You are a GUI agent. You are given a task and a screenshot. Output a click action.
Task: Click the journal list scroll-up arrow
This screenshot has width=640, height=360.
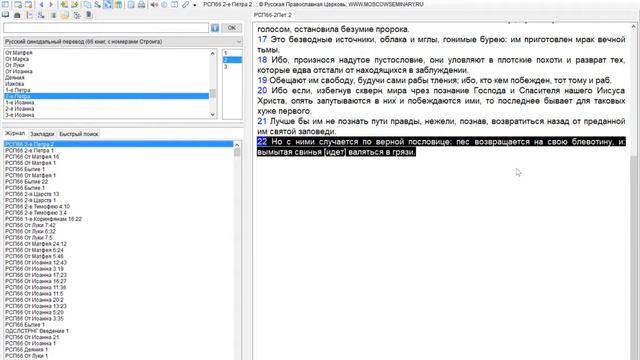point(237,145)
